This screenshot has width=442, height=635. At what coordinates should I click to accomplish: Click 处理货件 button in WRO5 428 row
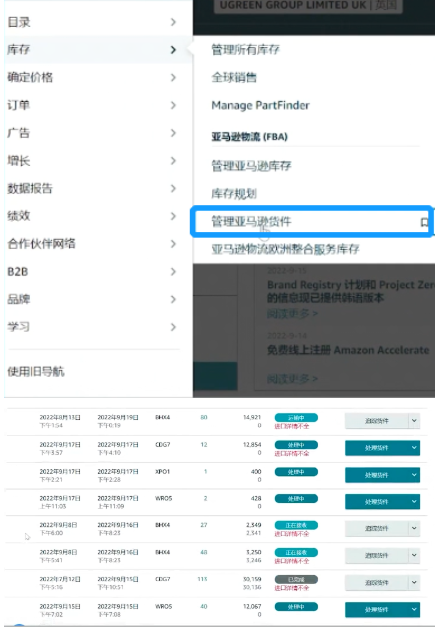(x=377, y=502)
